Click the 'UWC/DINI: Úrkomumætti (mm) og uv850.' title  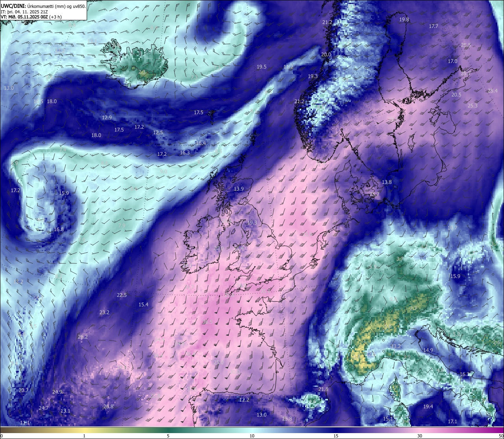coord(43,6)
